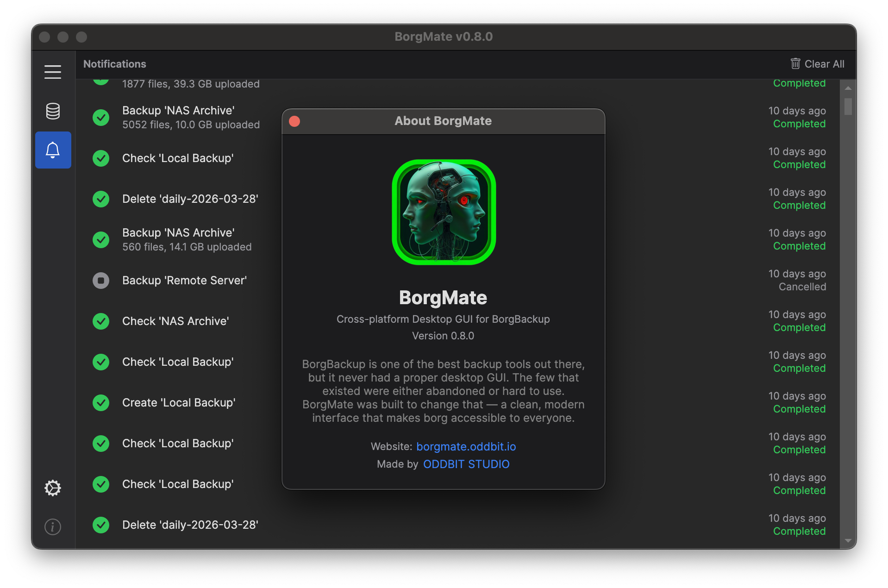Click the notifications scrollbar thumb
This screenshot has width=888, height=588.
(x=848, y=106)
